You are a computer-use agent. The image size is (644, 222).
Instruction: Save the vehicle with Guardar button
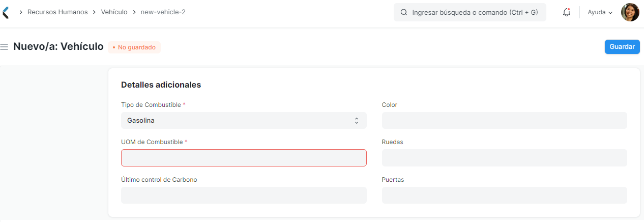[x=622, y=47]
